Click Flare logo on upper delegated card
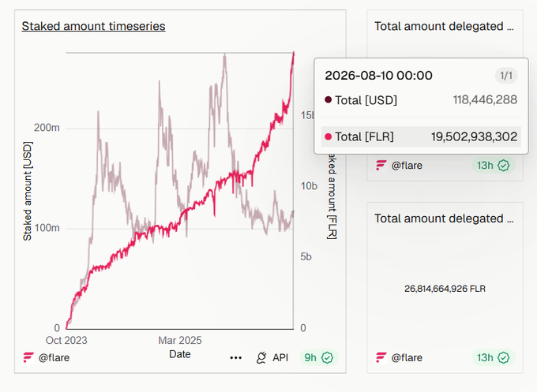 tap(381, 165)
